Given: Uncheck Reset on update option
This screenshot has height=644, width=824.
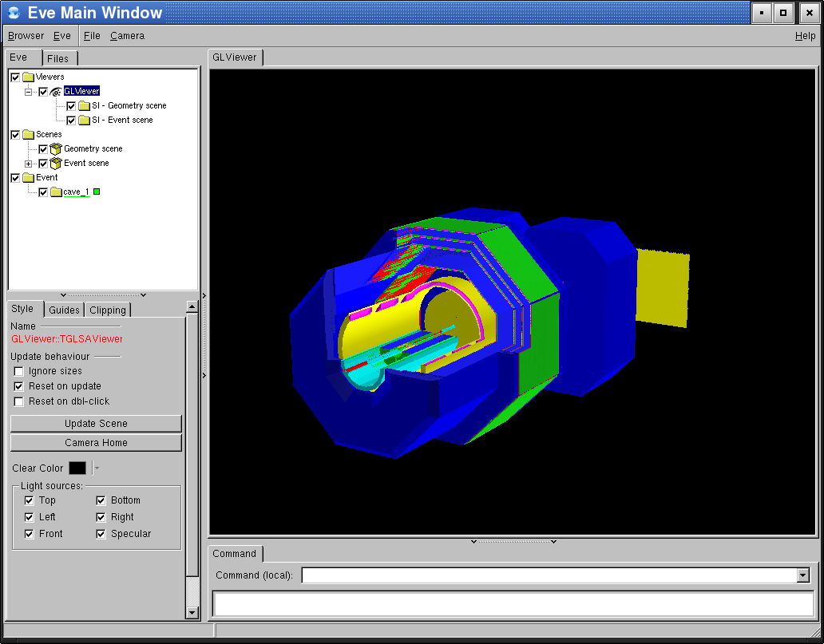Looking at the screenshot, I should (x=19, y=386).
